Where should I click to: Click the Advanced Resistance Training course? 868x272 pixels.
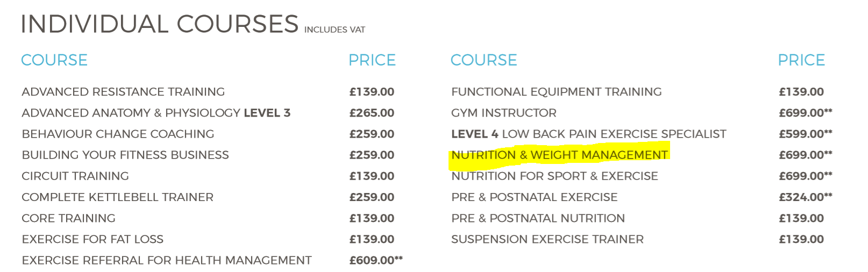pos(123,92)
